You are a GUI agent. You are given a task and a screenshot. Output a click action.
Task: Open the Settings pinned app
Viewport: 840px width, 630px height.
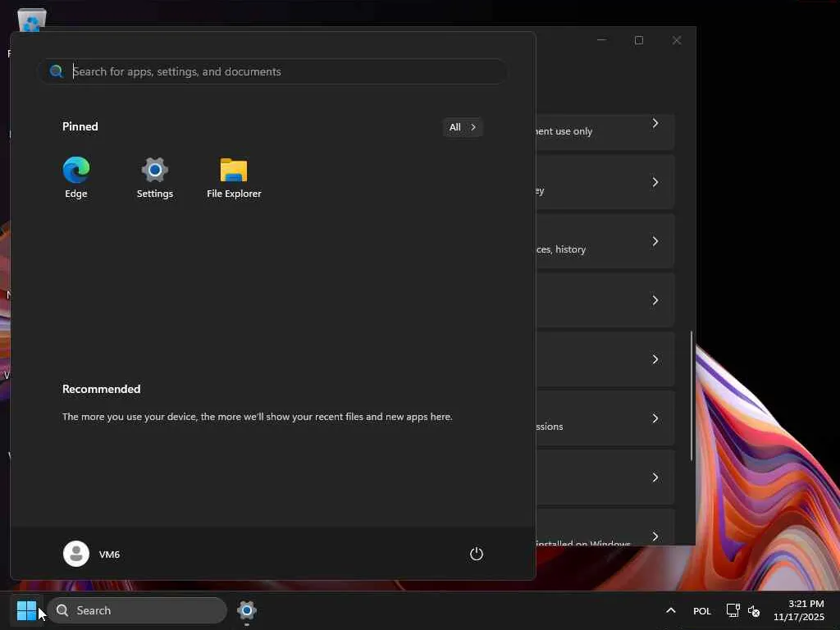click(155, 177)
